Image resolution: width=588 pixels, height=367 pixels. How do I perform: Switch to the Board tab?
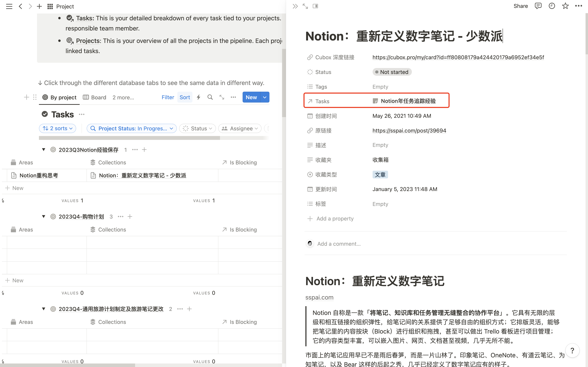coord(95,97)
